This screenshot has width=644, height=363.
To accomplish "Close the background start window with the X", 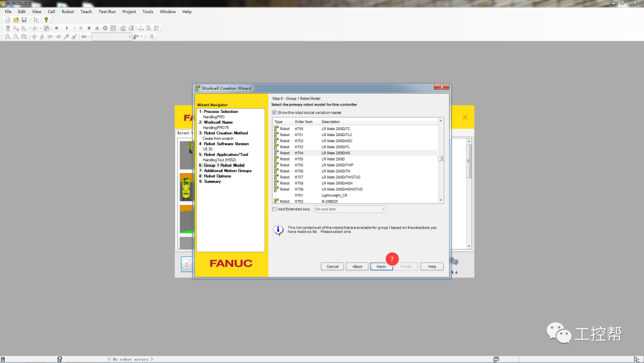I will pos(465,117).
